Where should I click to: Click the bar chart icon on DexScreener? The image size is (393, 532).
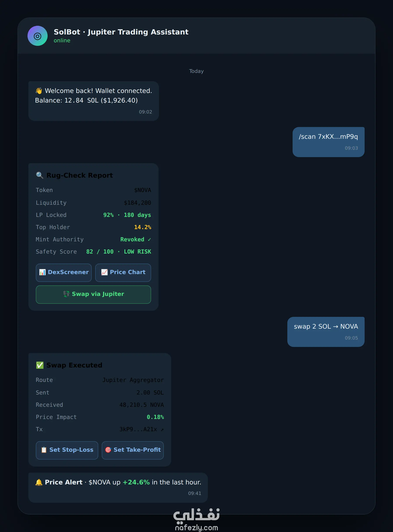click(x=42, y=272)
